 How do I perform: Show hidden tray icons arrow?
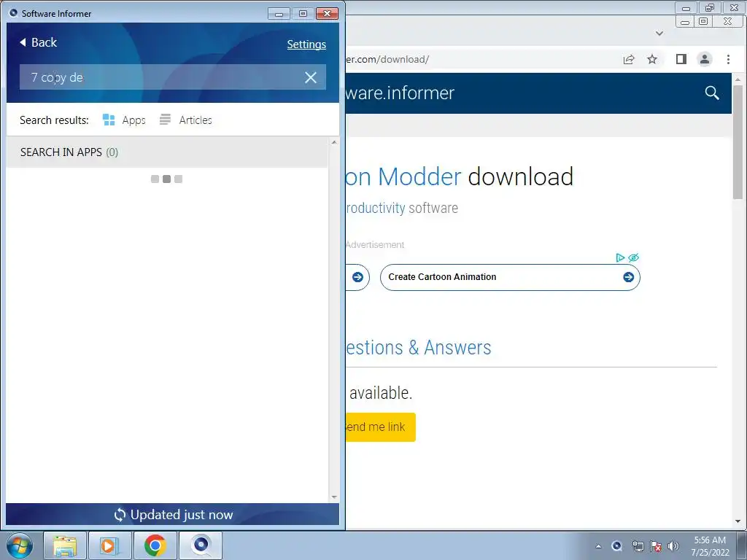(x=598, y=546)
